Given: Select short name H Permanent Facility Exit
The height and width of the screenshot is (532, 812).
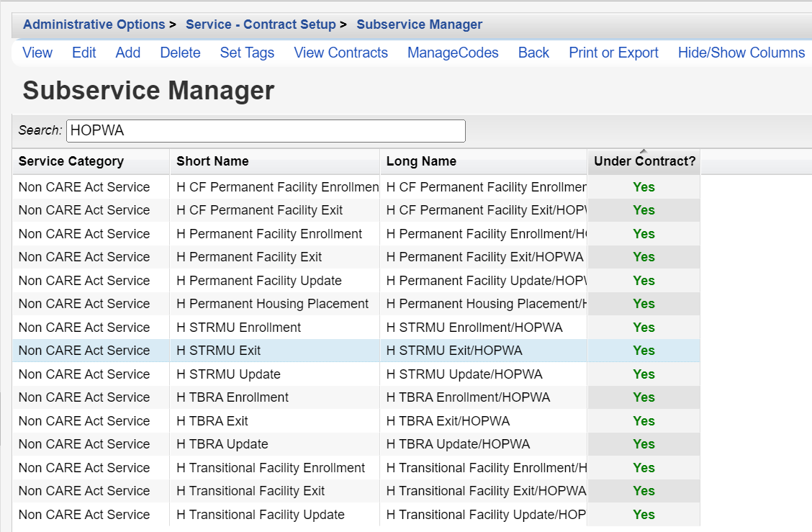Looking at the screenshot, I should pos(249,257).
